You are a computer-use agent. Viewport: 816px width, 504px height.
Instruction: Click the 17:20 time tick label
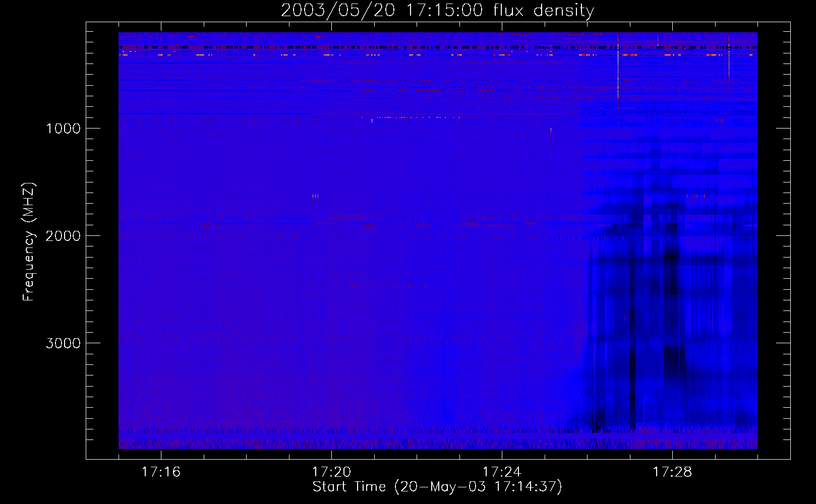[x=331, y=472]
